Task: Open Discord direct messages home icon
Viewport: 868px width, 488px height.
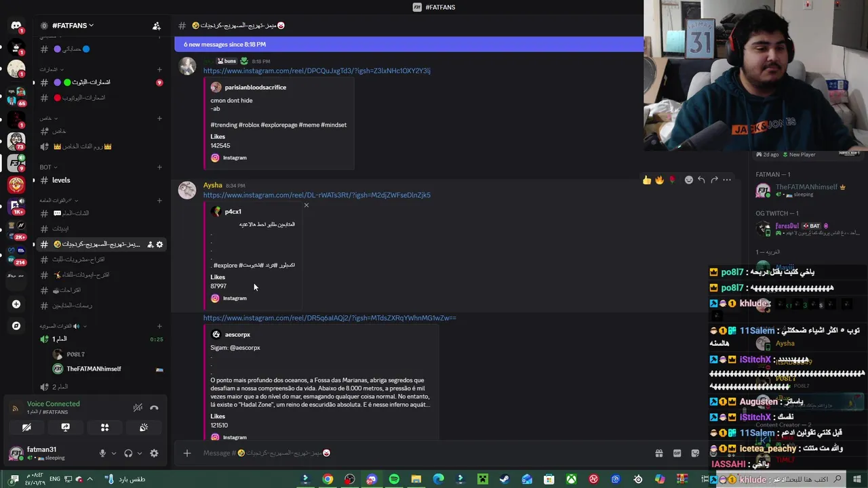Action: point(16,26)
